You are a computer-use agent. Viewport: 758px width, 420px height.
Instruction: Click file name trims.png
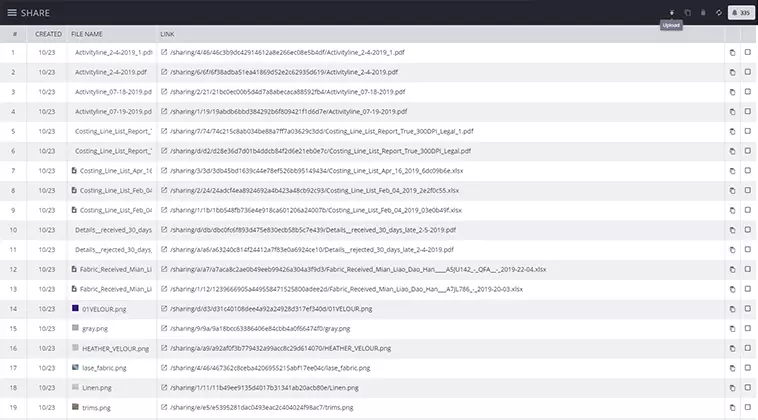click(96, 408)
